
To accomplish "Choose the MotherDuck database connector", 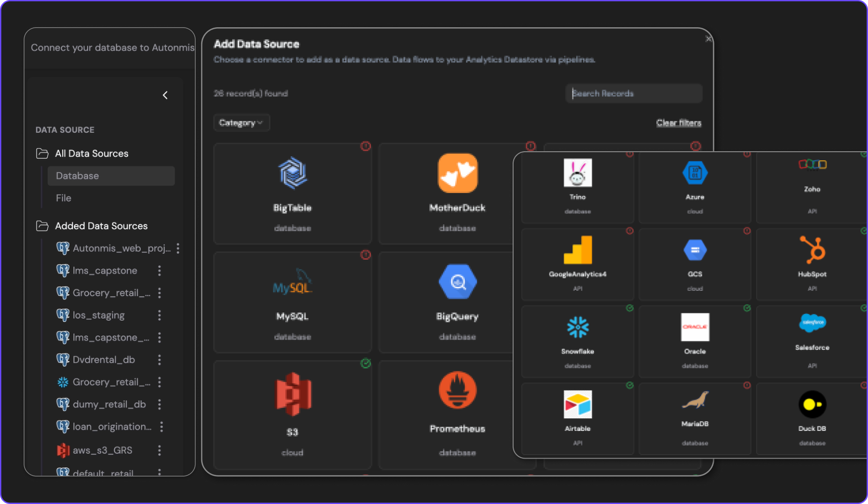I will [457, 173].
